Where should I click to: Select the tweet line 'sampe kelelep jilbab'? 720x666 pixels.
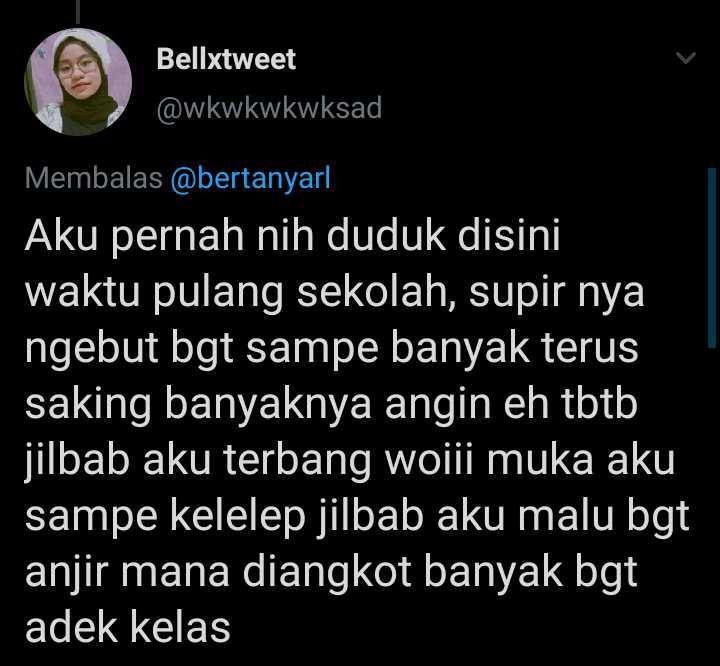(x=357, y=517)
